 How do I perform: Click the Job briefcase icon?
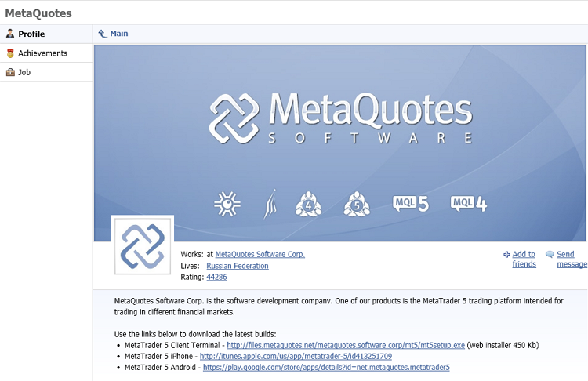10,72
